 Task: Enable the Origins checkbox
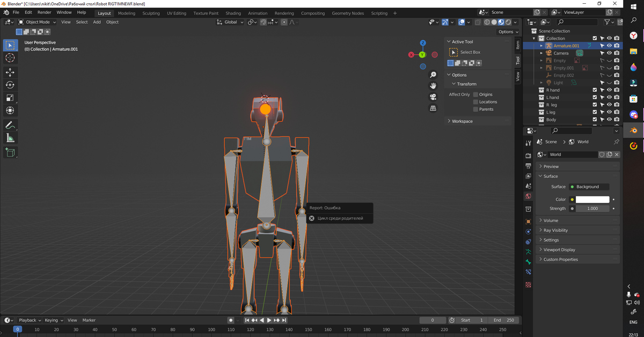point(475,94)
